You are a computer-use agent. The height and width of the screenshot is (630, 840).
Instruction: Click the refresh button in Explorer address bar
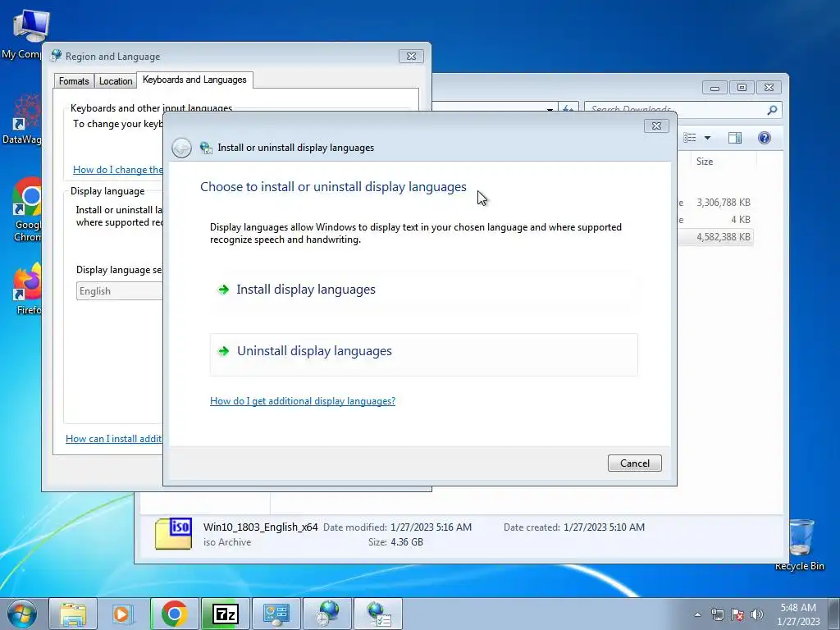click(568, 109)
